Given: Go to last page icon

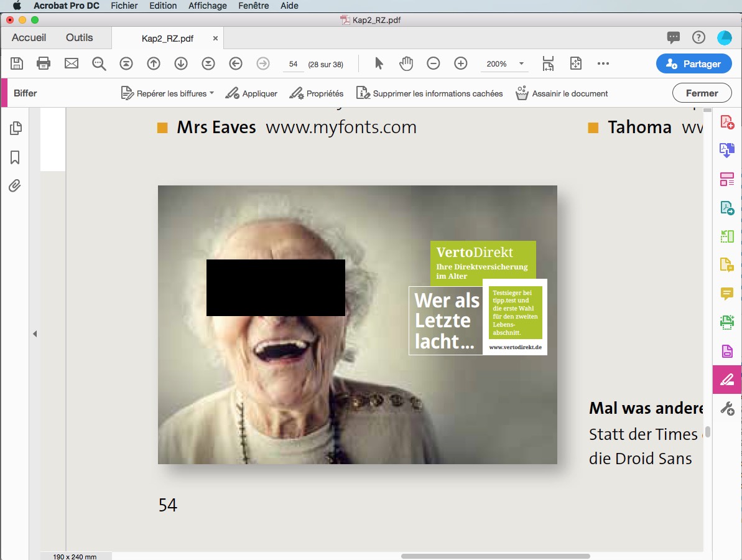Looking at the screenshot, I should coord(208,63).
